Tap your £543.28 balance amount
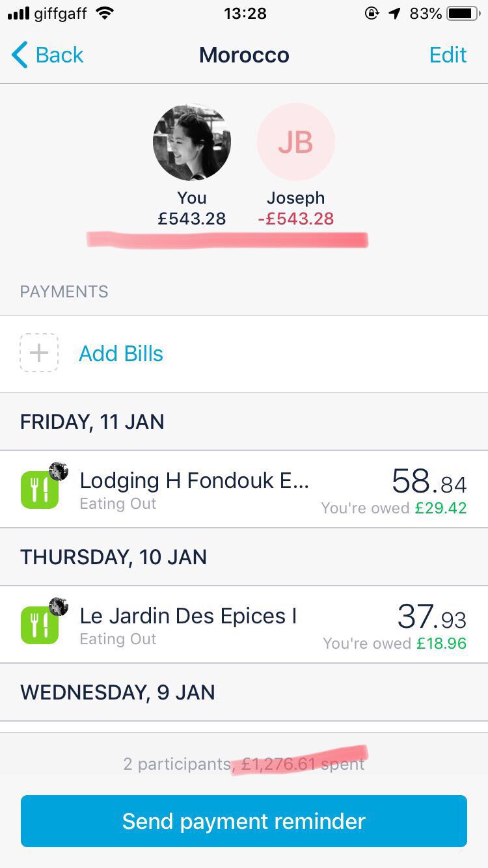Screen dimensions: 488x868 (x=192, y=219)
